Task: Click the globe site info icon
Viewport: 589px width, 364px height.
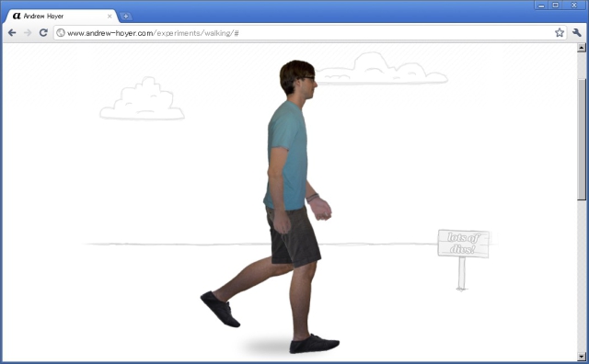Action: pyautogui.click(x=61, y=33)
